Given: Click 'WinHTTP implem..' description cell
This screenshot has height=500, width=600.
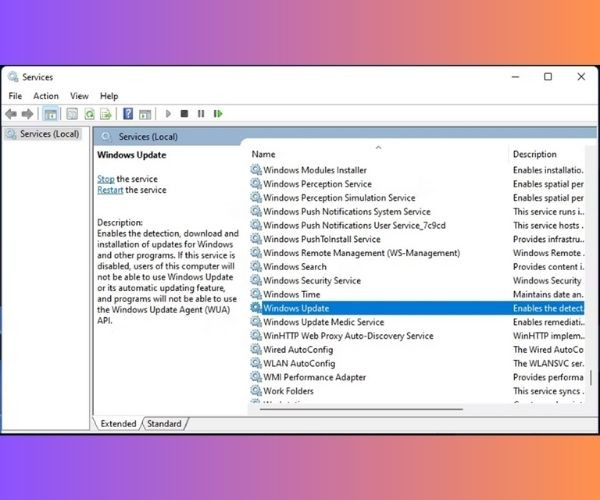Looking at the screenshot, I should (548, 336).
